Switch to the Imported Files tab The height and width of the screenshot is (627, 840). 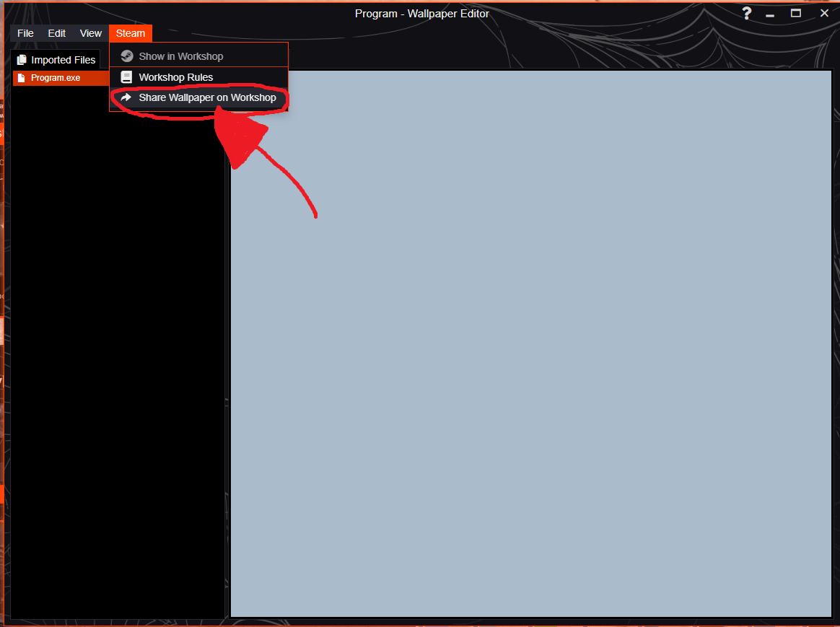56,60
